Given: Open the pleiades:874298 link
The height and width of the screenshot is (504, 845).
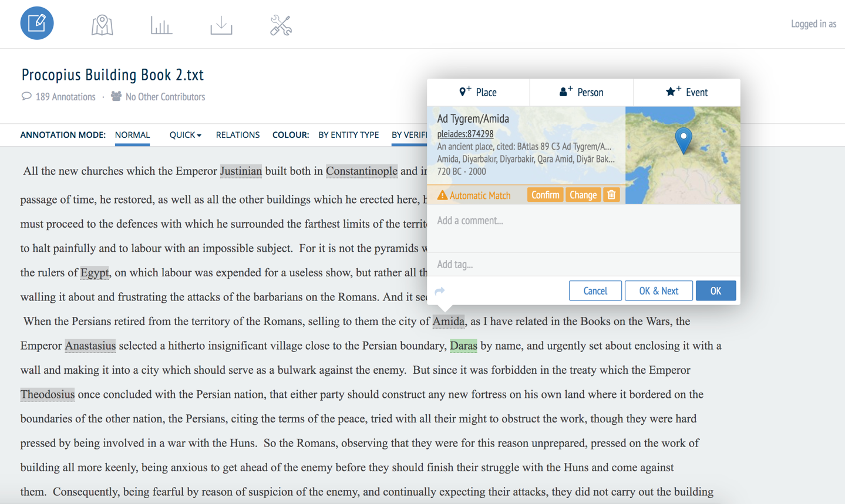Looking at the screenshot, I should tap(465, 134).
